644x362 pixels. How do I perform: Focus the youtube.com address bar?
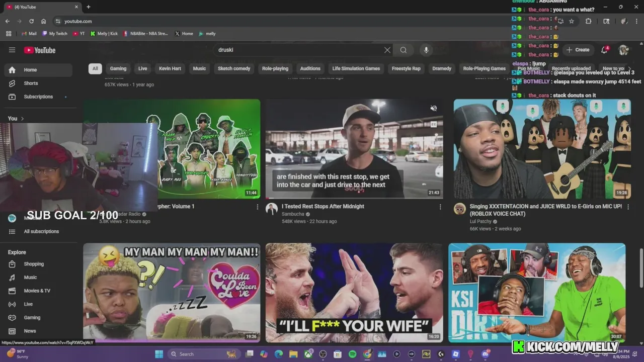point(302,21)
